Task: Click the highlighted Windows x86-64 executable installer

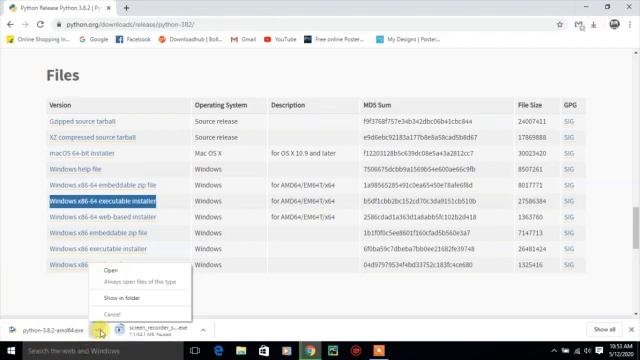Action: [103, 201]
